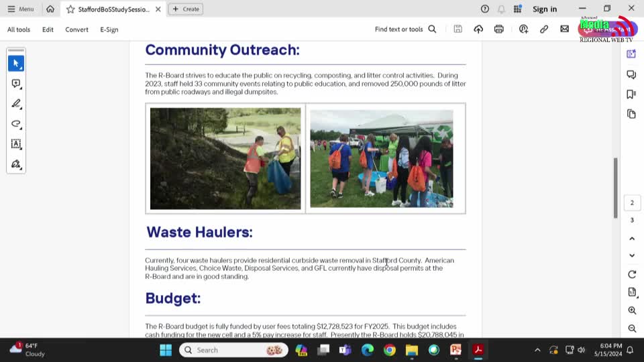The width and height of the screenshot is (644, 362).
Task: Click the Create new tab button
Action: pos(186,9)
